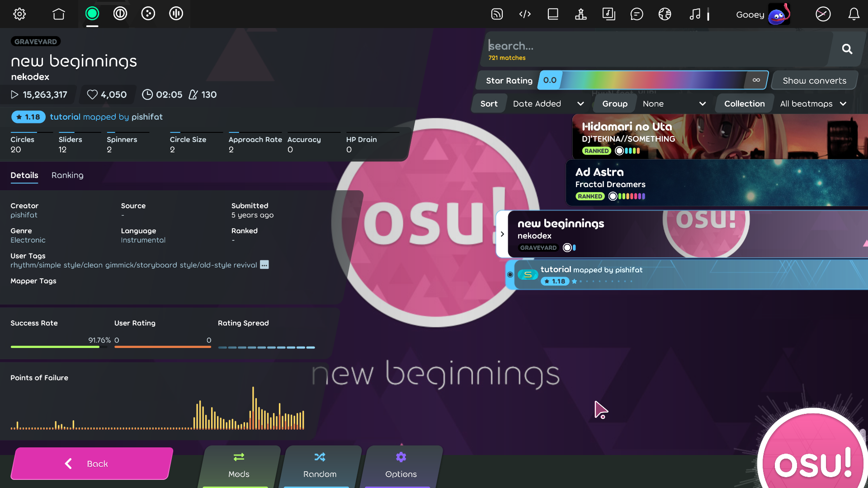Image resolution: width=868 pixels, height=488 pixels.
Task: Click the star rating range slider bar
Action: (653, 80)
